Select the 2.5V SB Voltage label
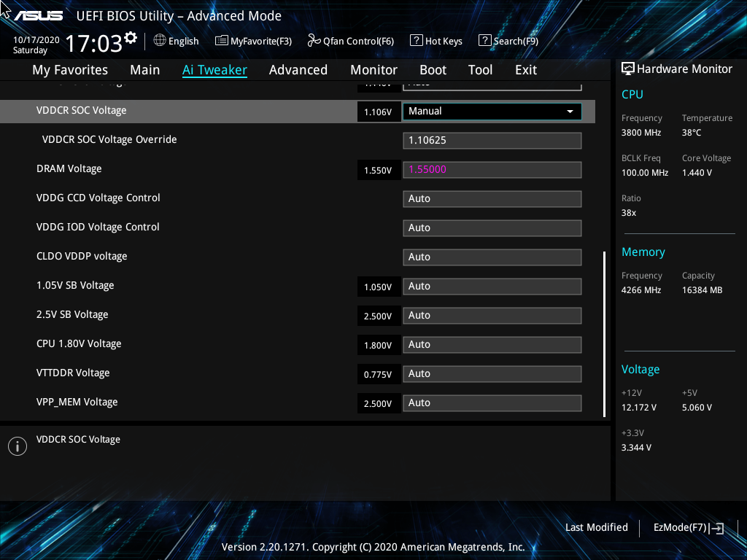Screen dimensions: 747x560 pyautogui.click(x=72, y=315)
